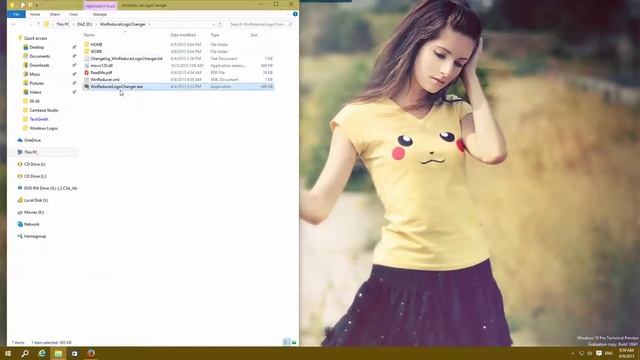Viewport: 640px width, 360px height.
Task: Open the Windows Start menu
Action: point(8,353)
